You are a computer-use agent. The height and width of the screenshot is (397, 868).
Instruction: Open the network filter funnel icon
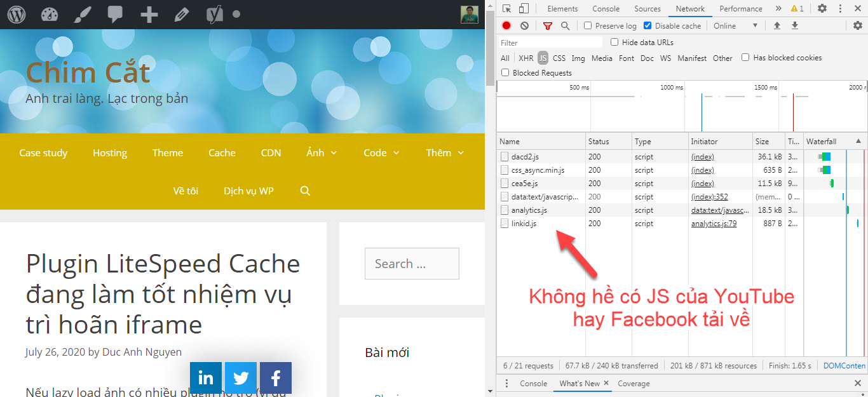click(x=547, y=25)
